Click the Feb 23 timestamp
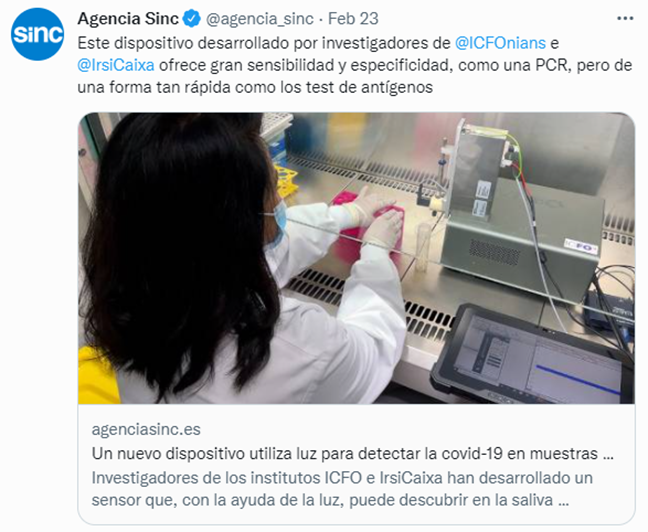Viewport: 648px width, 532px height. click(x=353, y=19)
